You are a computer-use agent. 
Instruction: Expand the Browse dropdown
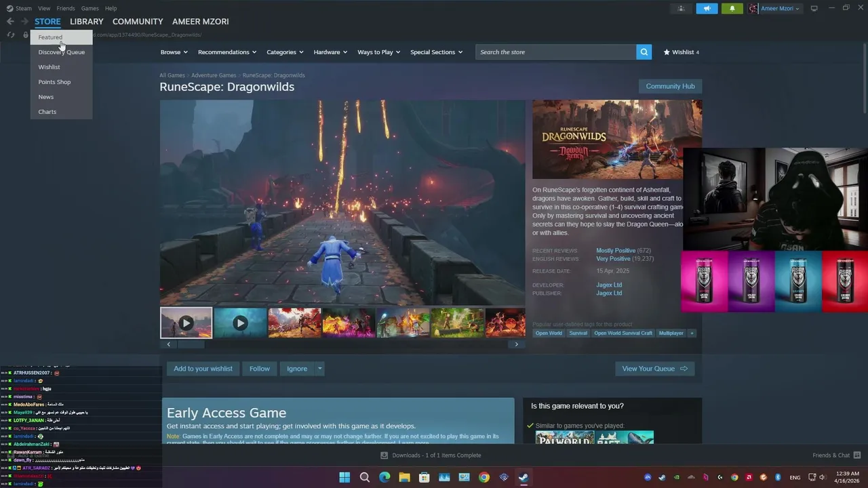[x=174, y=52]
